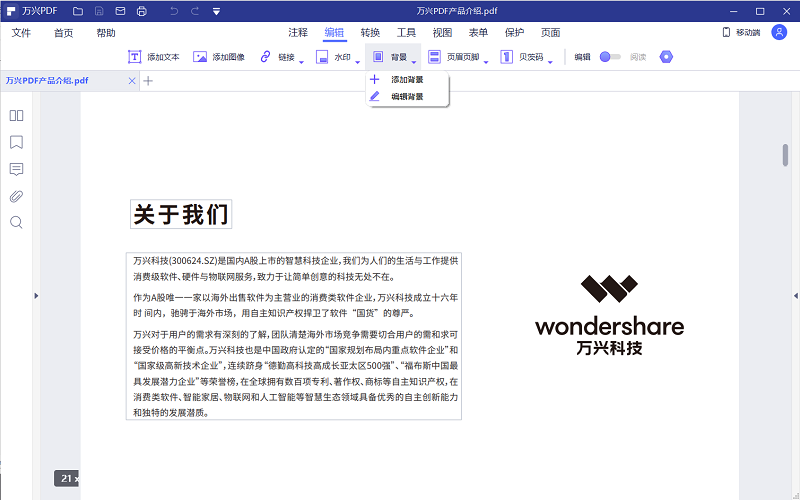Click the Add Text (添加文本) tool icon
Screen dimensions: 800x500
[135, 57]
